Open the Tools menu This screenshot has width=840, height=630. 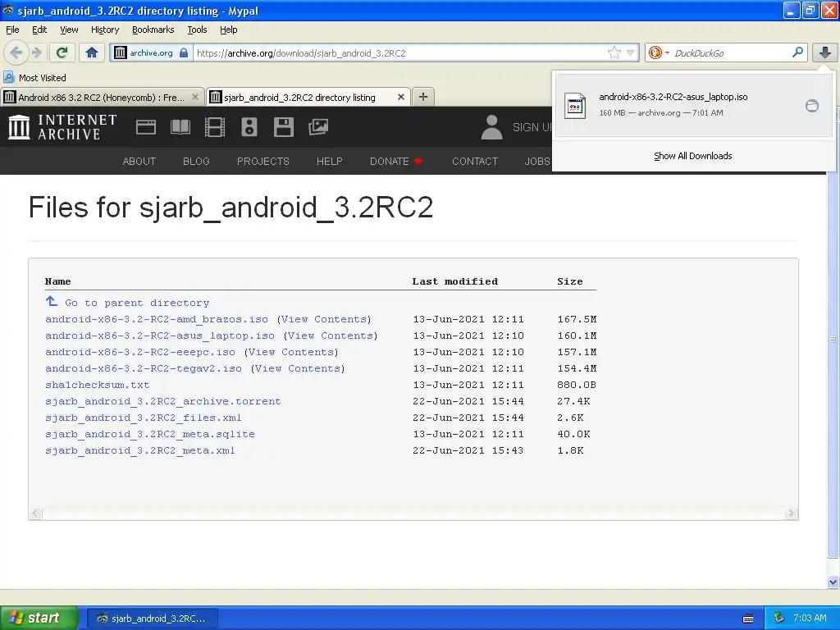(197, 30)
